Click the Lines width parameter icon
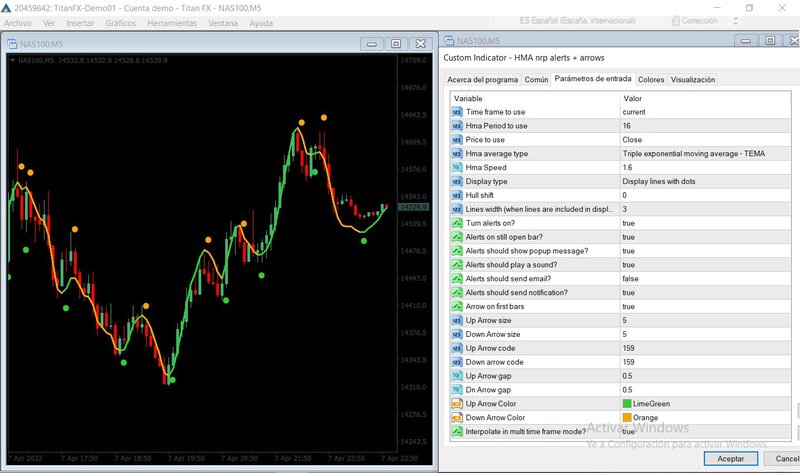 (457, 209)
